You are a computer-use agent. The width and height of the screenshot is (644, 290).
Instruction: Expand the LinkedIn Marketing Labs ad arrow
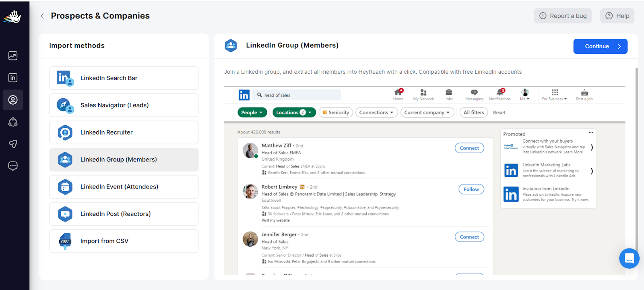pos(592,171)
